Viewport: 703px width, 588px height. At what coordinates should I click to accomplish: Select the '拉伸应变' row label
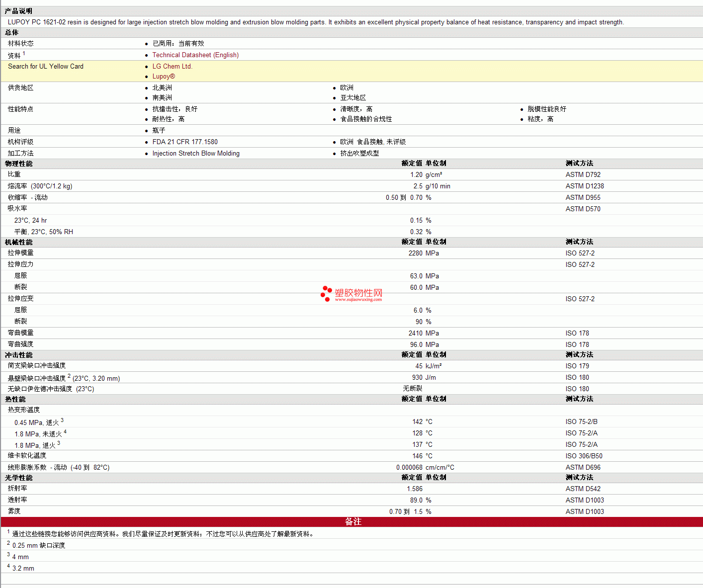pos(21,299)
